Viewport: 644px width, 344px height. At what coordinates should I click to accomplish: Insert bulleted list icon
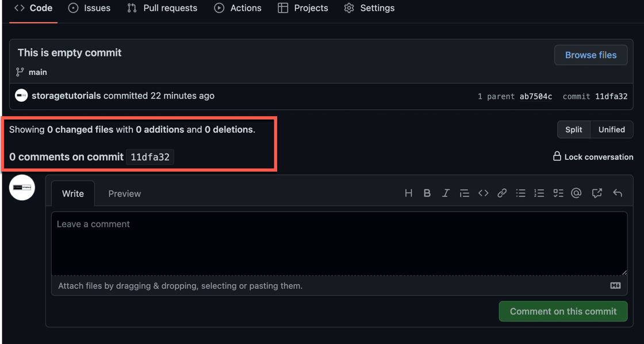tap(521, 193)
